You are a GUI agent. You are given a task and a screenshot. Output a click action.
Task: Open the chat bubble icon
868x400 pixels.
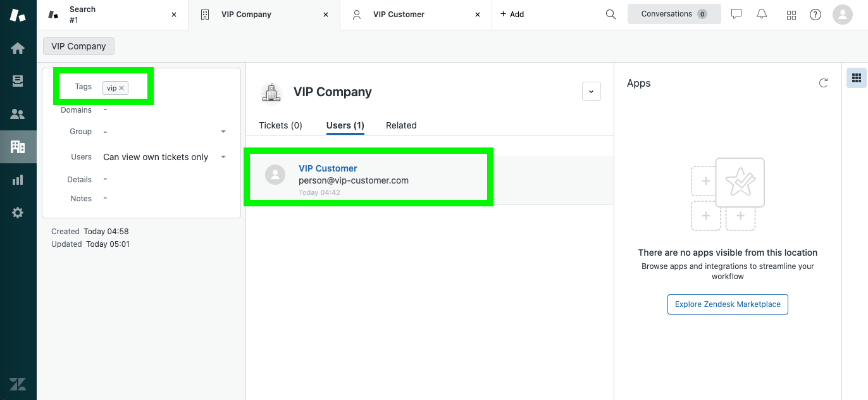[736, 14]
